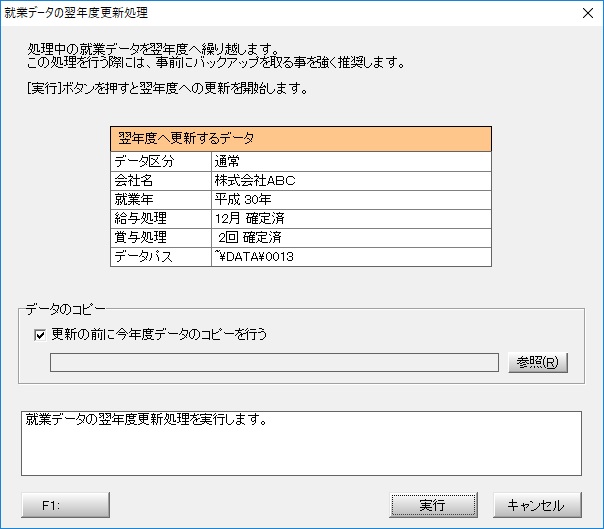This screenshot has height=529, width=604.
Task: Click the データパス label cell
Action: point(161,257)
